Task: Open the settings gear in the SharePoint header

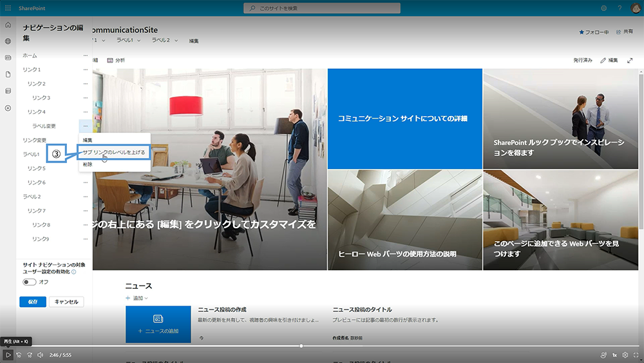Action: pos(604,8)
